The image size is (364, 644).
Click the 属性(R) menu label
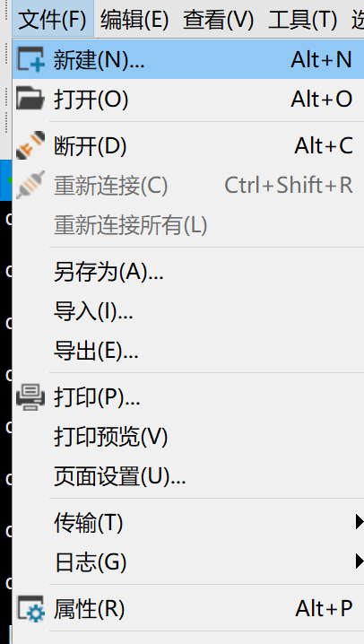(89, 609)
